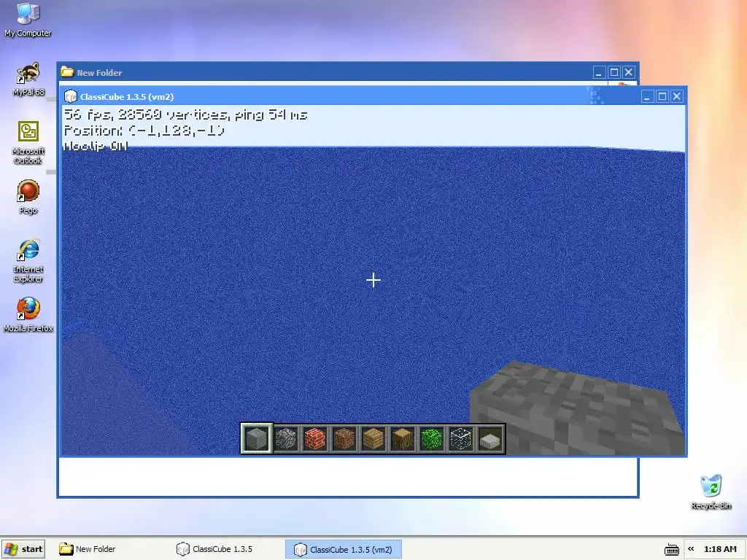Select the glass block in hotbar
The height and width of the screenshot is (560, 747).
pyautogui.click(x=461, y=438)
